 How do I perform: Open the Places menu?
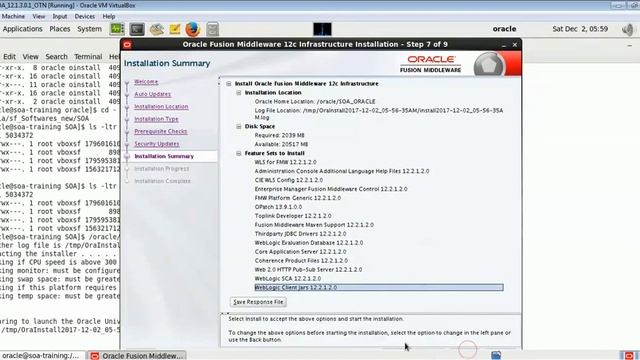click(60, 29)
